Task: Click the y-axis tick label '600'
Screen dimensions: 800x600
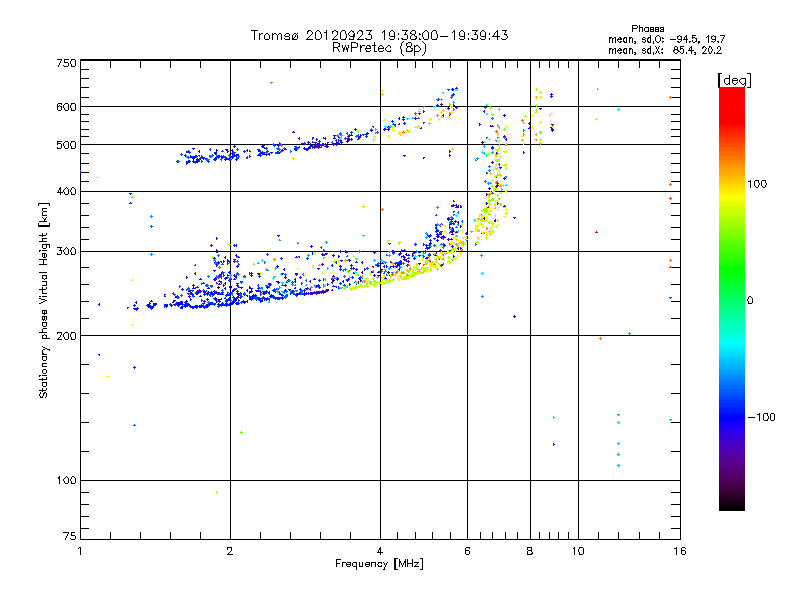Action: (66, 107)
